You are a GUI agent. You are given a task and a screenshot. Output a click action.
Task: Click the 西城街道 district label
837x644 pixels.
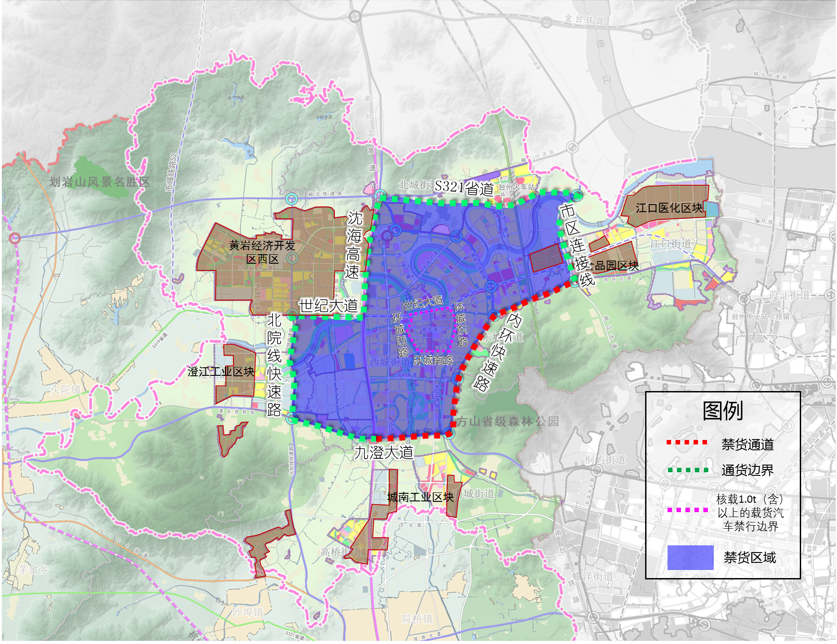click(390, 361)
